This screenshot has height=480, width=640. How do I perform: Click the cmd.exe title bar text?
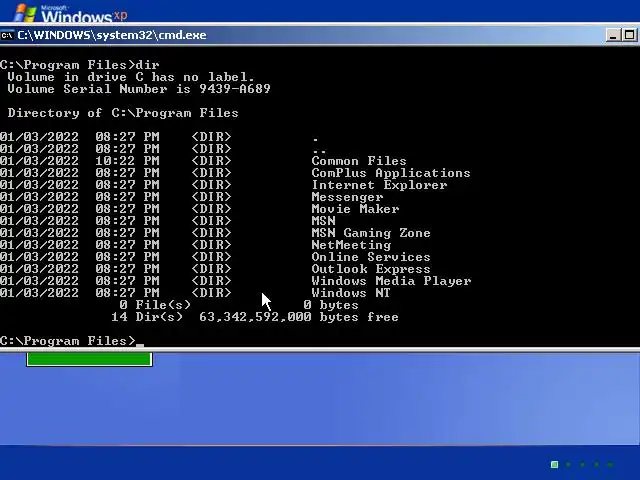click(x=112, y=35)
